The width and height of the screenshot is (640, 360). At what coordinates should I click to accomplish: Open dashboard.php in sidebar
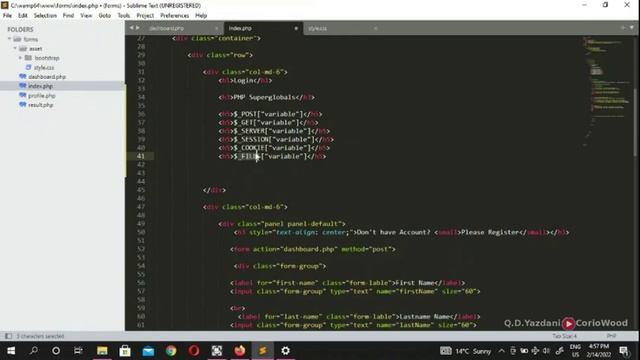point(47,77)
